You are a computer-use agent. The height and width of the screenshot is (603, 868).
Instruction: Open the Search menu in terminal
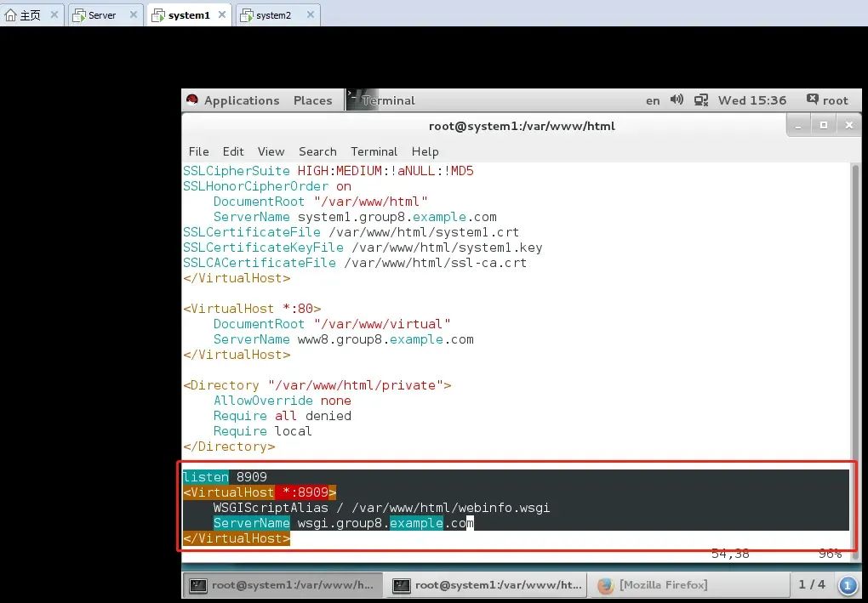[x=317, y=151]
